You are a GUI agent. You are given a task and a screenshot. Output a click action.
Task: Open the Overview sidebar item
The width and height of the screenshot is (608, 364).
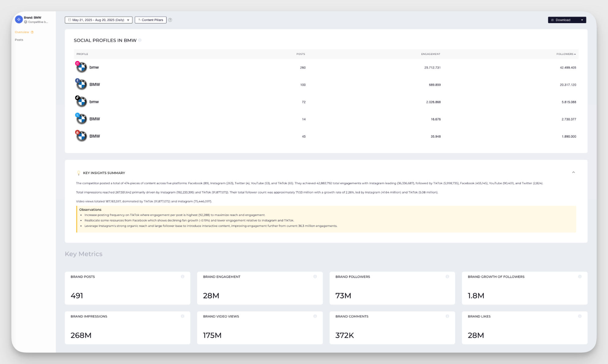point(22,32)
